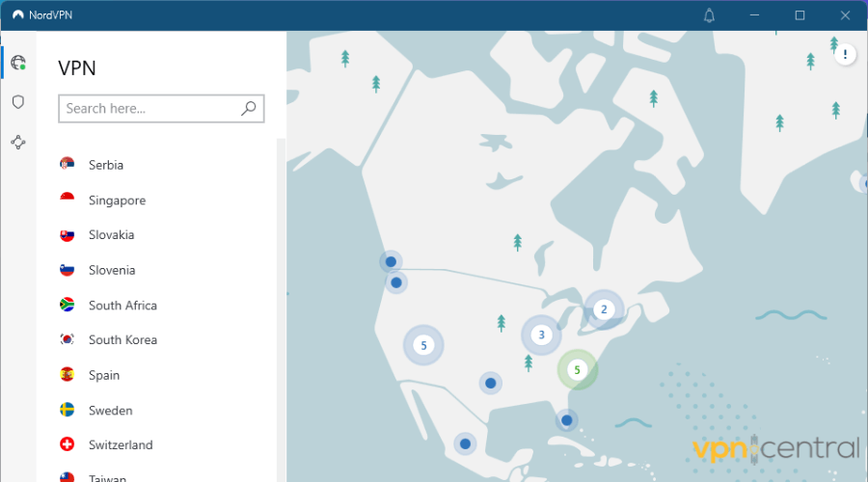Click the Slovakia flag icon
This screenshot has height=482, width=868.
pyautogui.click(x=67, y=234)
